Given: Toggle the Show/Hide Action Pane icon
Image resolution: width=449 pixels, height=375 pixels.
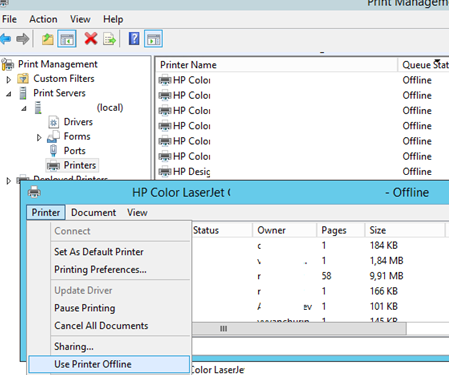Looking at the screenshot, I should pyautogui.click(x=153, y=39).
